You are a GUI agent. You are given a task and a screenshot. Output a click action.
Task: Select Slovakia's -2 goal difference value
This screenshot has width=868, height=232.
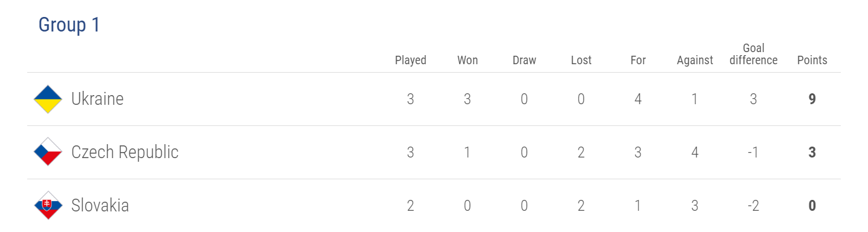tap(753, 205)
